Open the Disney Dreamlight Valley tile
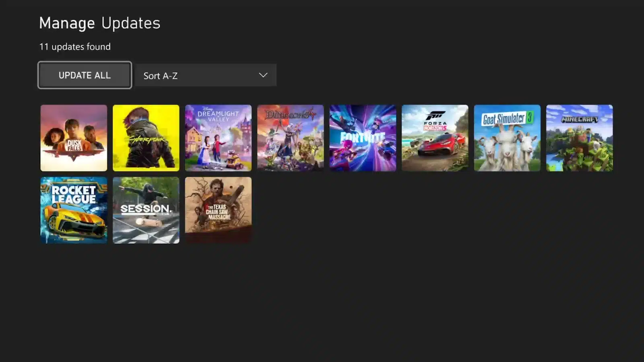Viewport: 644px width, 362px height. [218, 138]
